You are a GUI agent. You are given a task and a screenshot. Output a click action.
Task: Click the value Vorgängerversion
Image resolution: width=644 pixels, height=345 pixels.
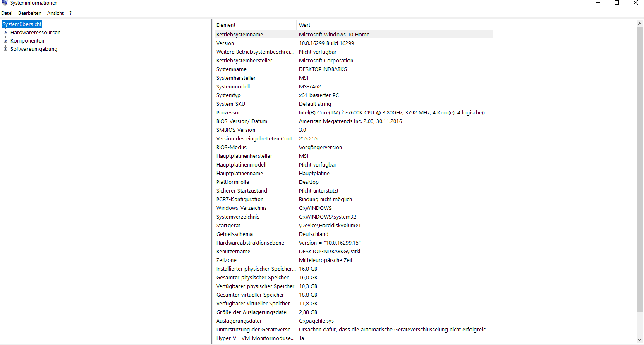pos(321,148)
